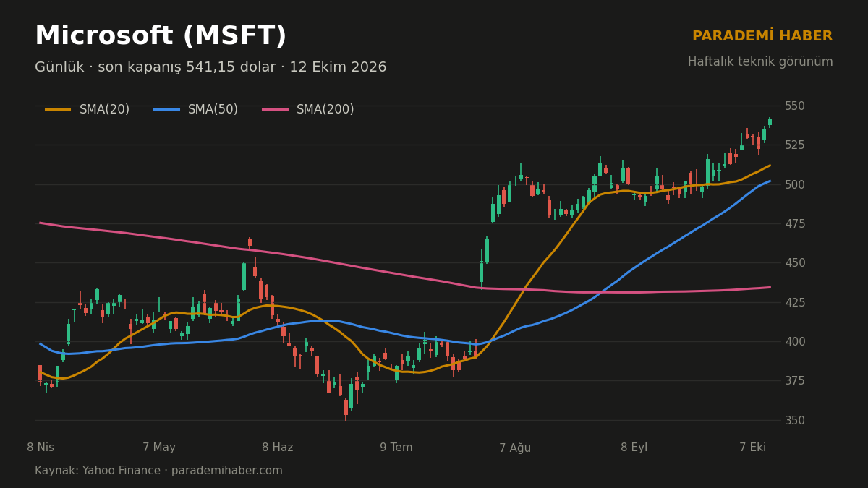
Task: Click the 9 Tem date axis label
Action: (x=396, y=448)
